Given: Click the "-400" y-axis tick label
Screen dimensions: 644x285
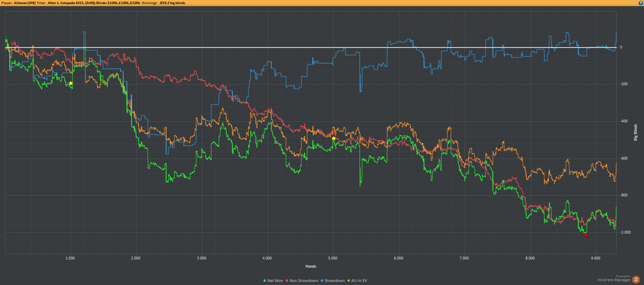Looking at the screenshot, I should [624, 121].
